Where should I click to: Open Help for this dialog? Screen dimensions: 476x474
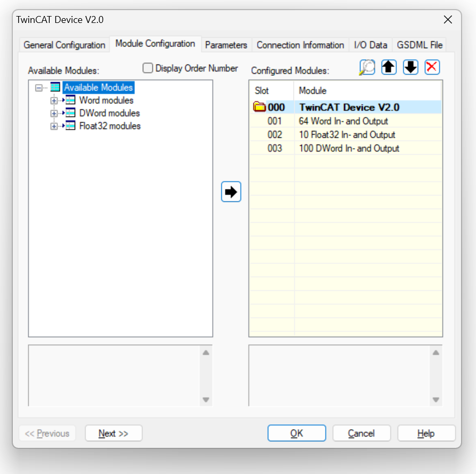click(x=426, y=433)
